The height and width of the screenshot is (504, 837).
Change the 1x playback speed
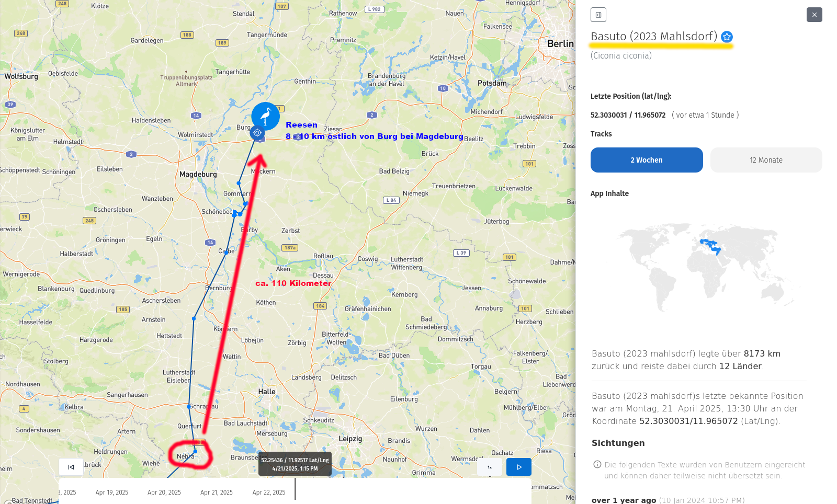pos(490,467)
